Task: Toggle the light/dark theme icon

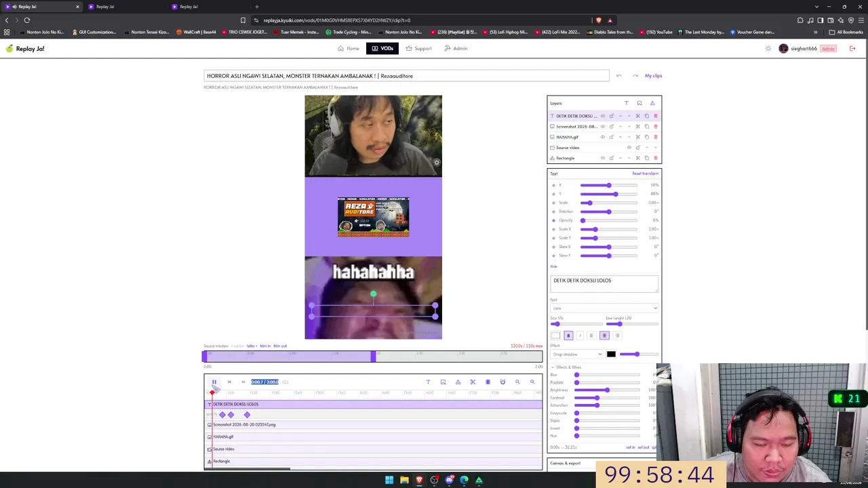Action: pyautogui.click(x=768, y=49)
